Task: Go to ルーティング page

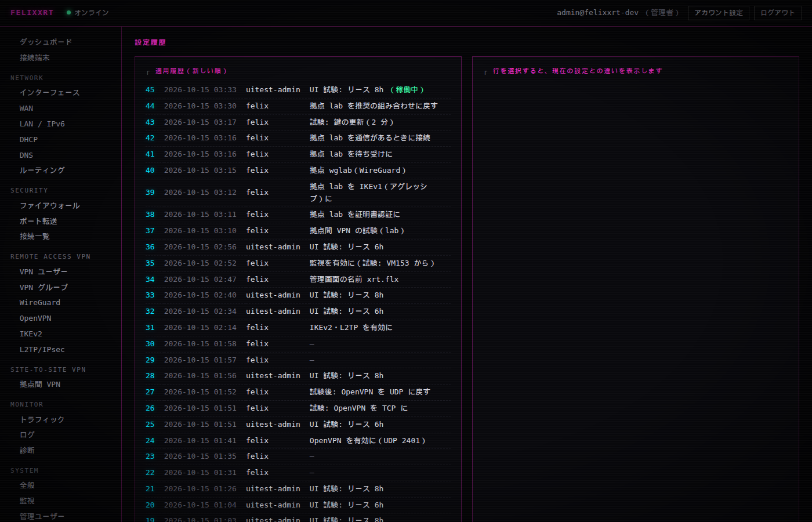Action: (x=42, y=171)
